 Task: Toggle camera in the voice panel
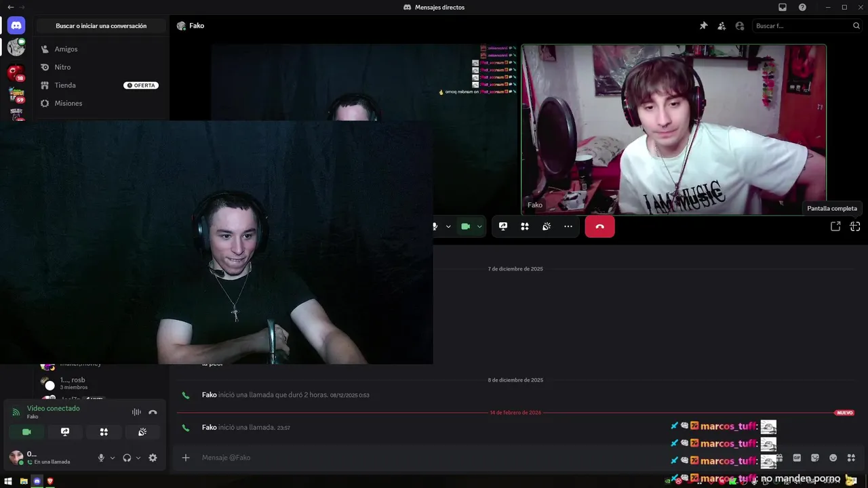(26, 432)
